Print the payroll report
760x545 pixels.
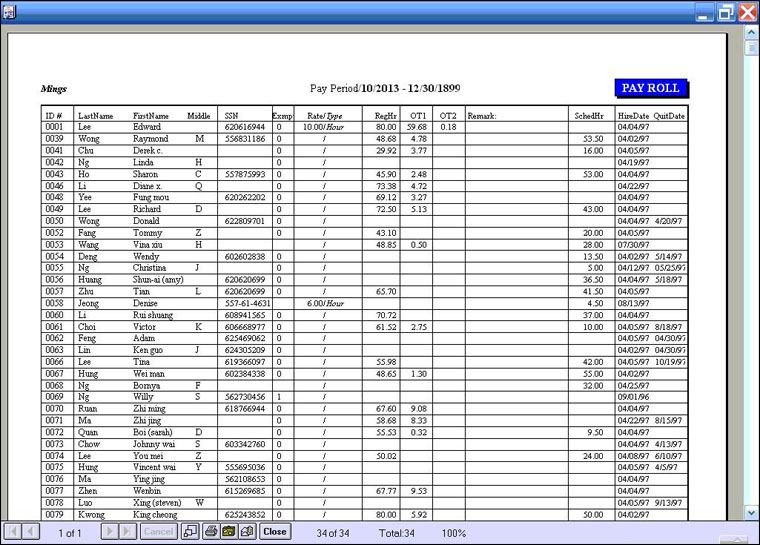pyautogui.click(x=210, y=531)
